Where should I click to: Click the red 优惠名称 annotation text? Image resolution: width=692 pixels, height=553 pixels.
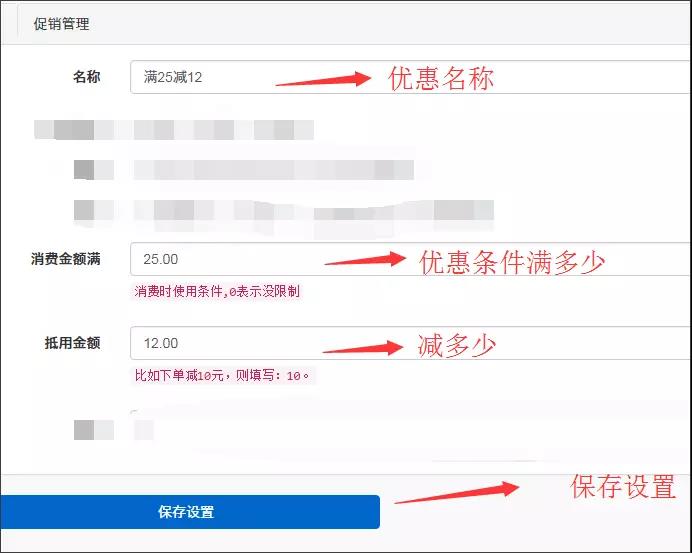[x=440, y=79]
